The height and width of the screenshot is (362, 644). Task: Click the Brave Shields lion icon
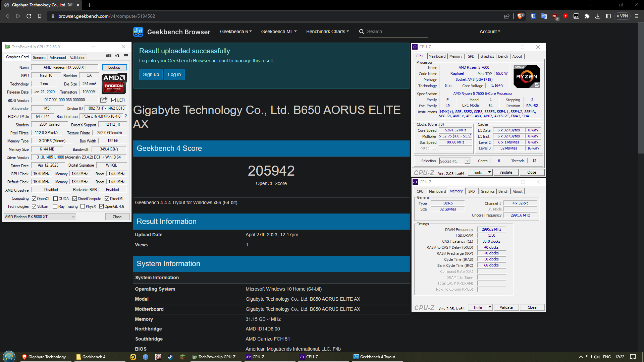pyautogui.click(x=520, y=16)
